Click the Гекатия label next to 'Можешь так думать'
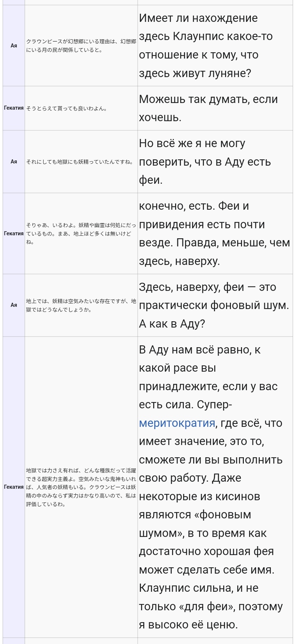299x644 pixels. pos(14,108)
